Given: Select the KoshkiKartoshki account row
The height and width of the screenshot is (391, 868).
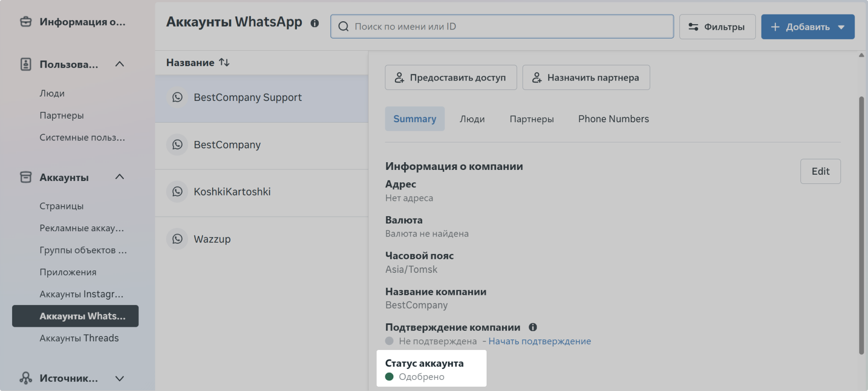Looking at the screenshot, I should click(x=262, y=193).
